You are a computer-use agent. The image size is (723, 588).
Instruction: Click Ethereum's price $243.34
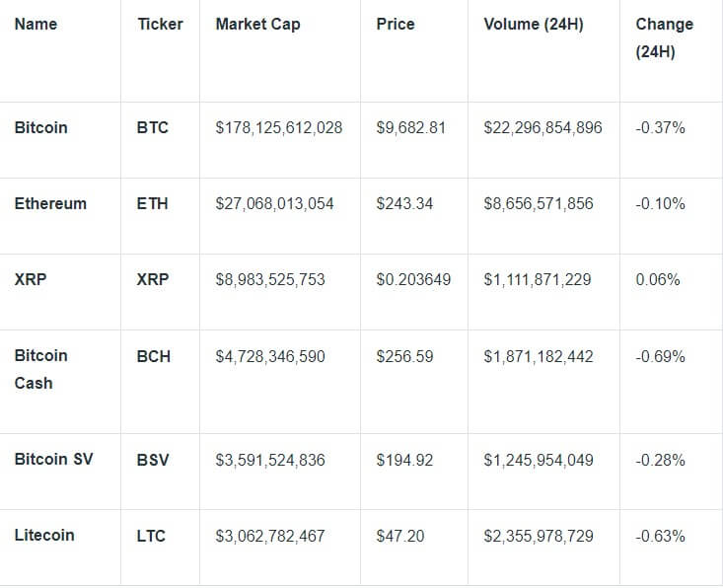[404, 203]
